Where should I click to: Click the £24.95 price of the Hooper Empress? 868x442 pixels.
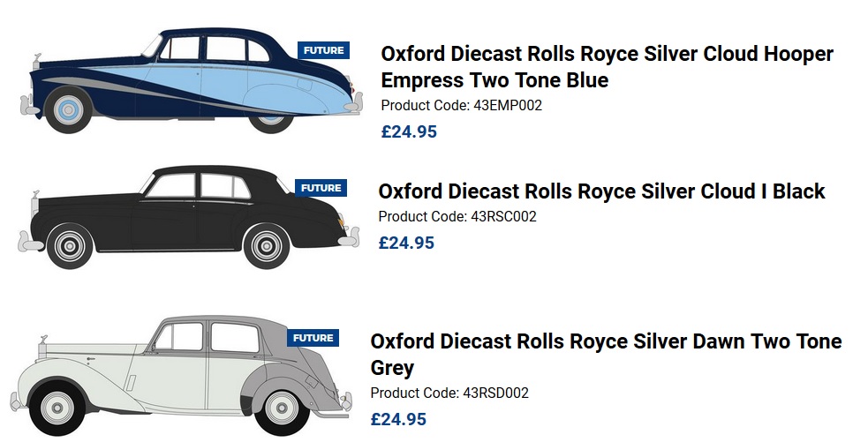(409, 132)
